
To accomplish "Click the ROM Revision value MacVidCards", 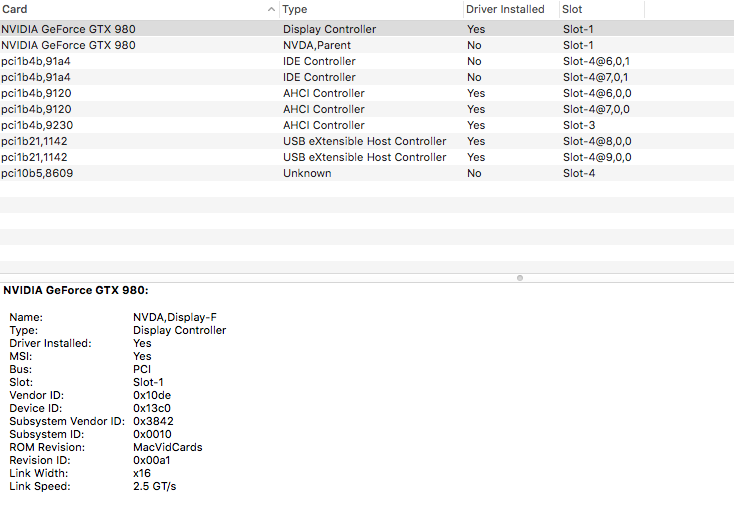I will [x=168, y=448].
